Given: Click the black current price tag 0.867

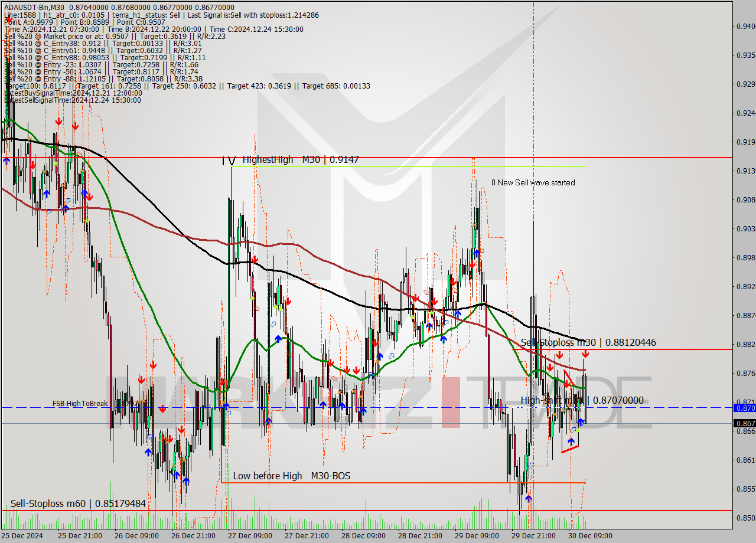Looking at the screenshot, I should click(x=744, y=423).
